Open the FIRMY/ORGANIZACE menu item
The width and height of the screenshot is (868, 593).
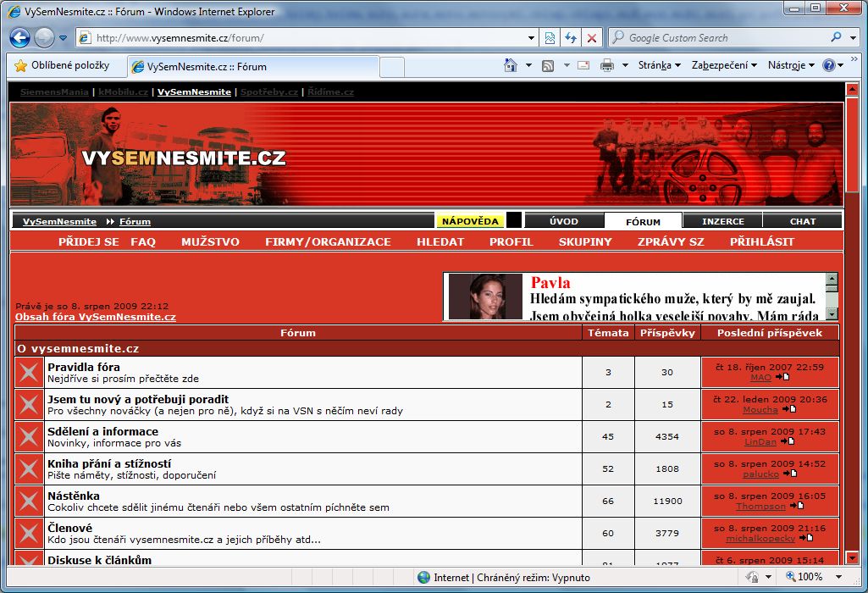coord(328,242)
